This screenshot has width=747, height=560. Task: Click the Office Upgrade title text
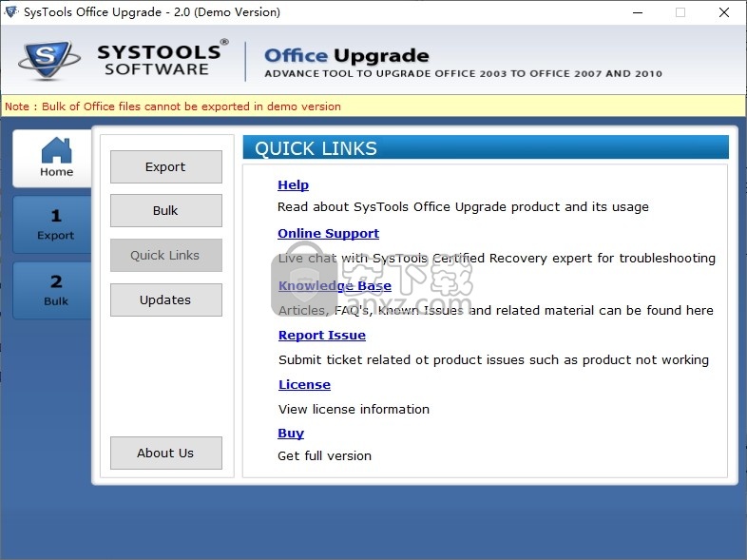point(347,56)
